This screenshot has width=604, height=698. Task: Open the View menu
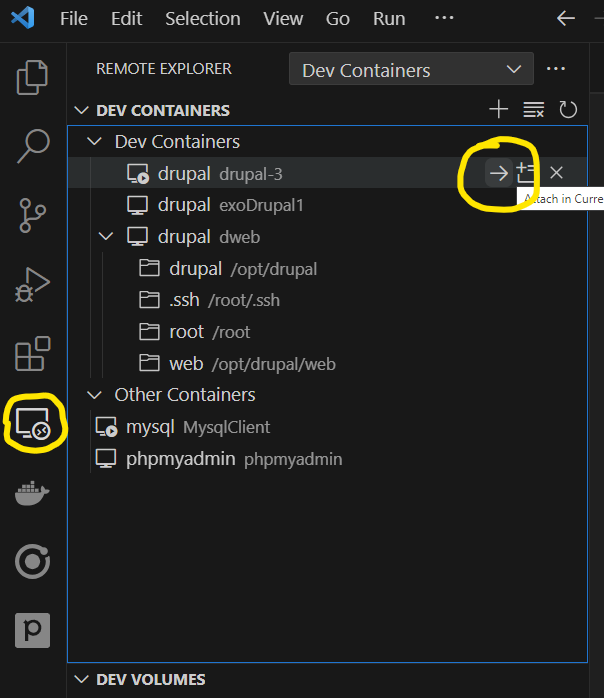pyautogui.click(x=283, y=19)
